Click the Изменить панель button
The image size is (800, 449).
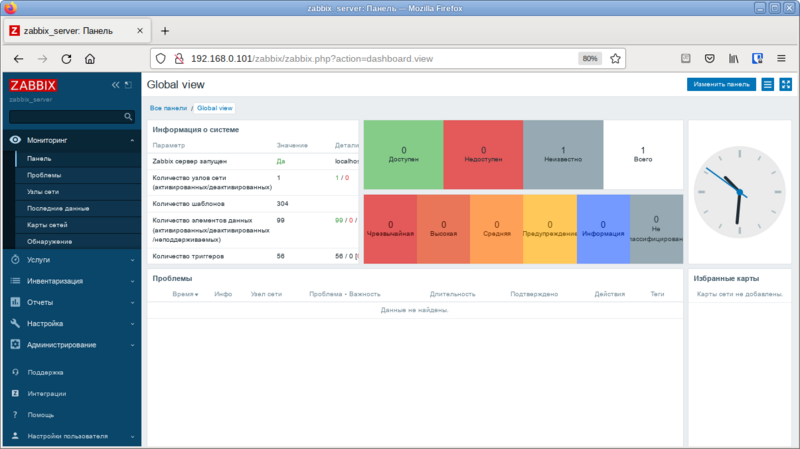[721, 85]
